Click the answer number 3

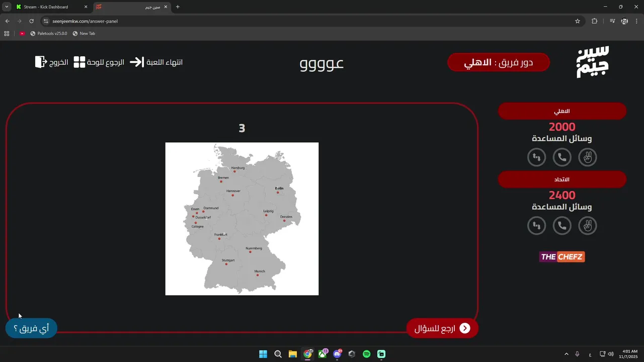pos(242,128)
